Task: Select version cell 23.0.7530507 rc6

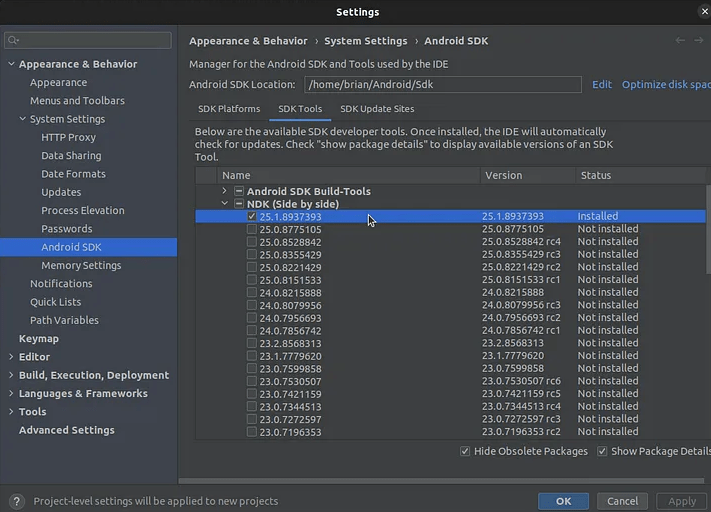Action: (521, 381)
